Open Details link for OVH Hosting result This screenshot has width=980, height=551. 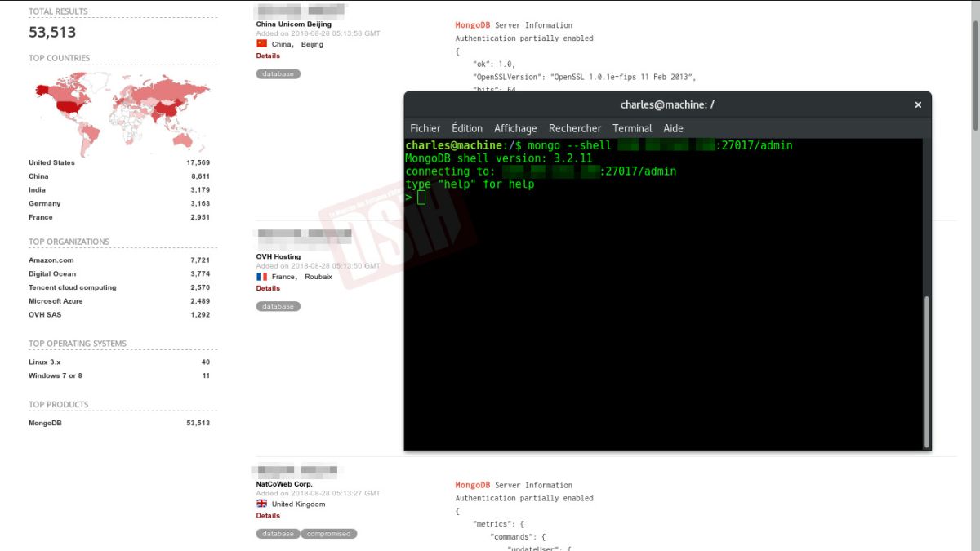(x=268, y=288)
